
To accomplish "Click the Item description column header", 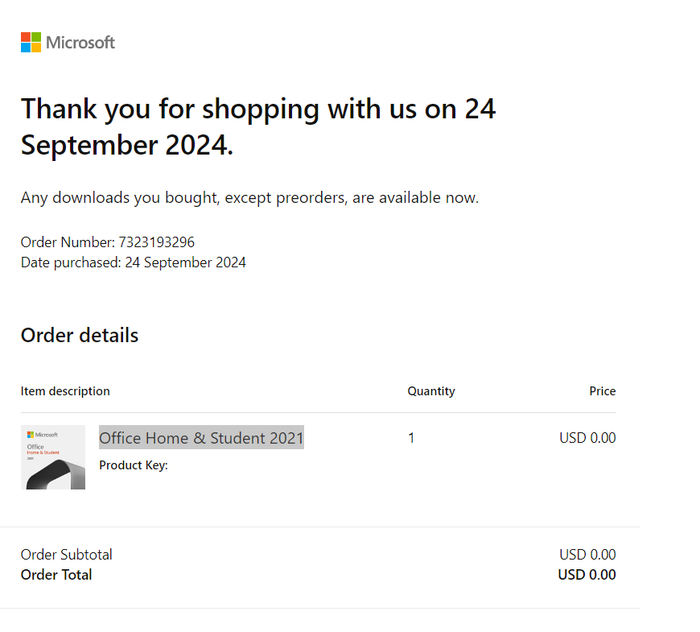I will tap(65, 391).
